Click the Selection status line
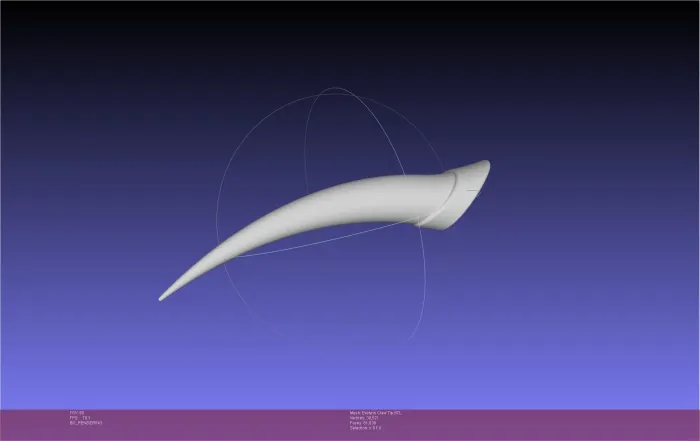This screenshot has height=441, width=700. point(365,428)
